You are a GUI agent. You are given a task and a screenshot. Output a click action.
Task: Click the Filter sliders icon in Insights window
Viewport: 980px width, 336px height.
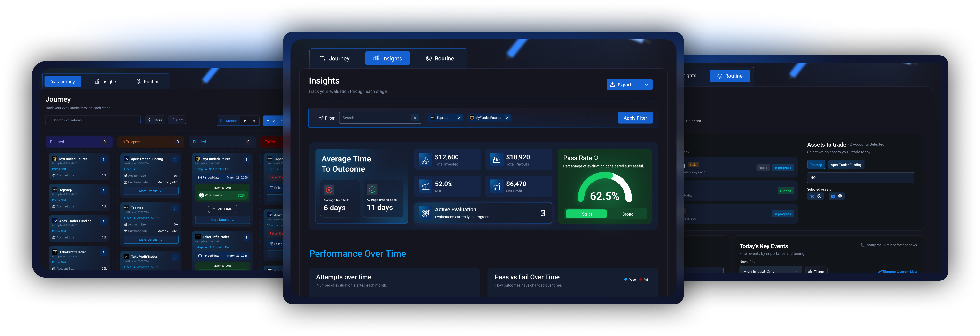(321, 118)
